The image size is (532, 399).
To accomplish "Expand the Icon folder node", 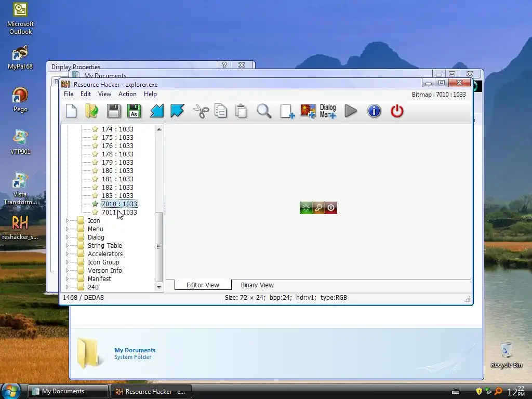I will click(x=67, y=220).
